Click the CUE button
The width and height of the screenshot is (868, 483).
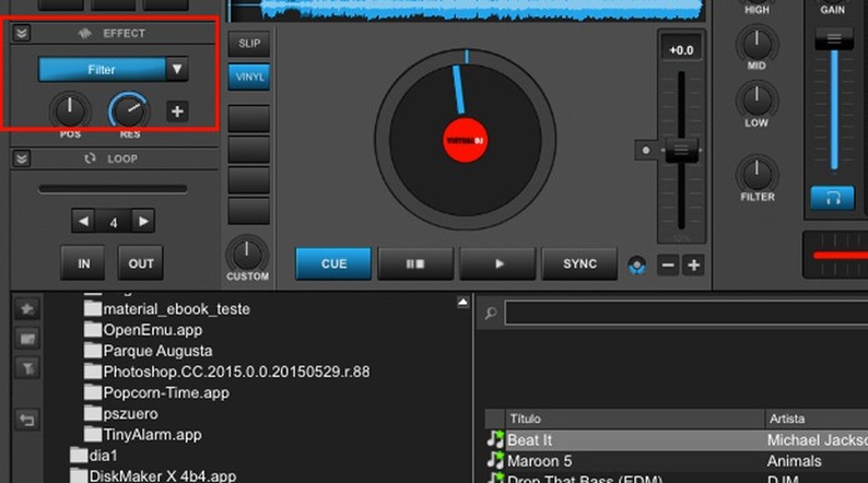[333, 264]
